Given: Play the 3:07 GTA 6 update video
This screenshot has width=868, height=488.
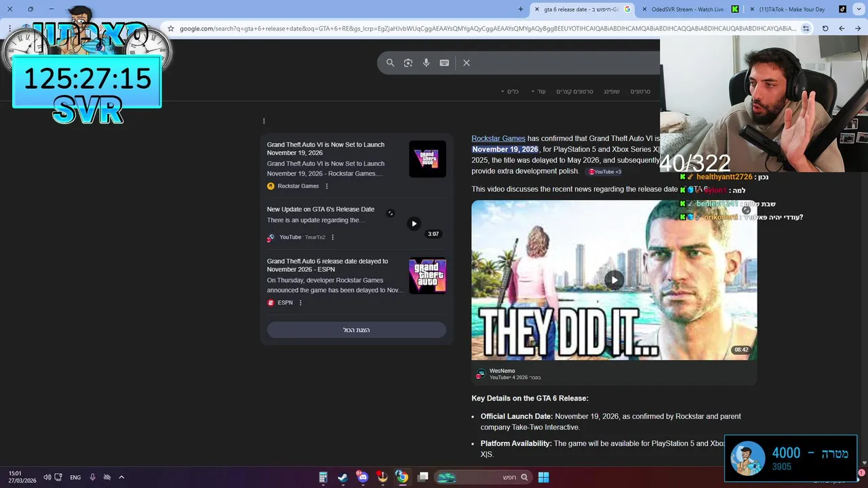Looking at the screenshot, I should [414, 224].
